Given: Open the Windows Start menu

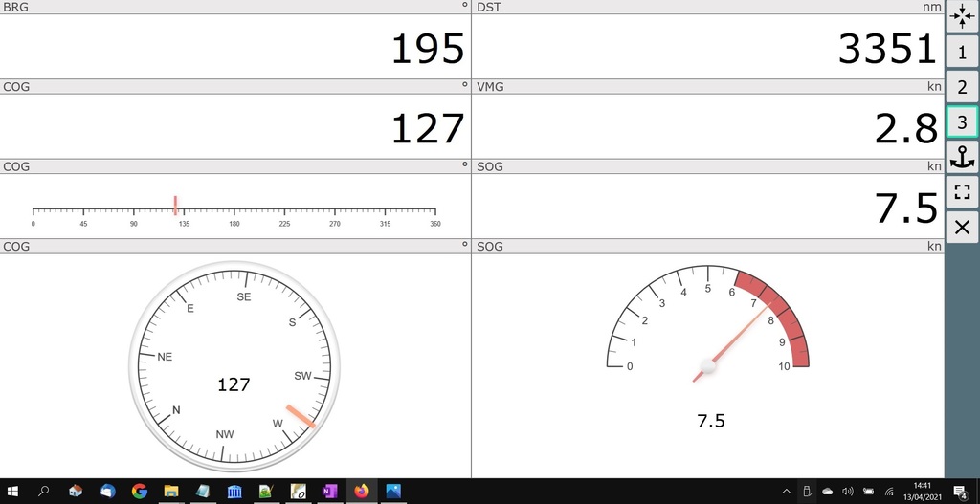Looking at the screenshot, I should coord(12,492).
